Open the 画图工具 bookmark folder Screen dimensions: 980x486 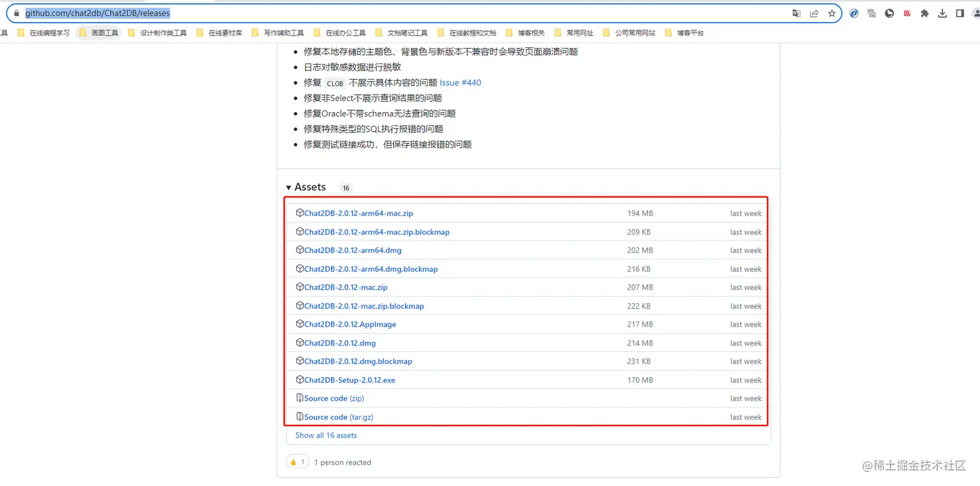[x=99, y=32]
